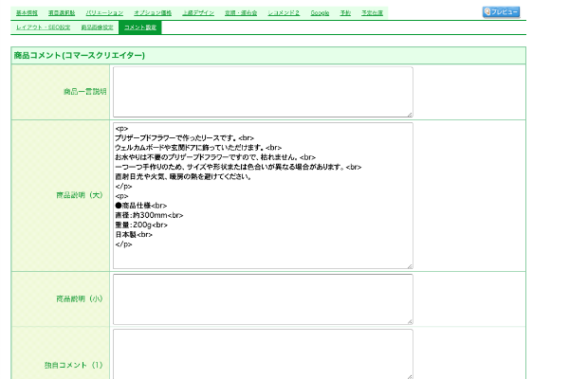Go to the 上級デザイン tab
Image resolution: width=588 pixels, height=379 pixels.
tap(198, 13)
